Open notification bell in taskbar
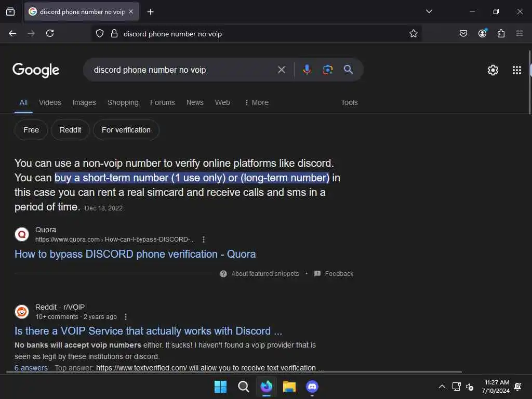This screenshot has width=532, height=399. 518,387
